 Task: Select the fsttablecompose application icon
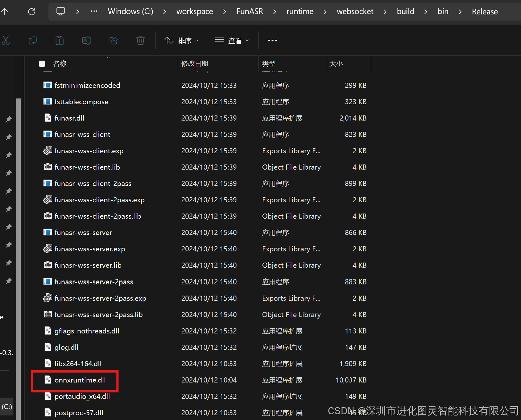coord(48,101)
